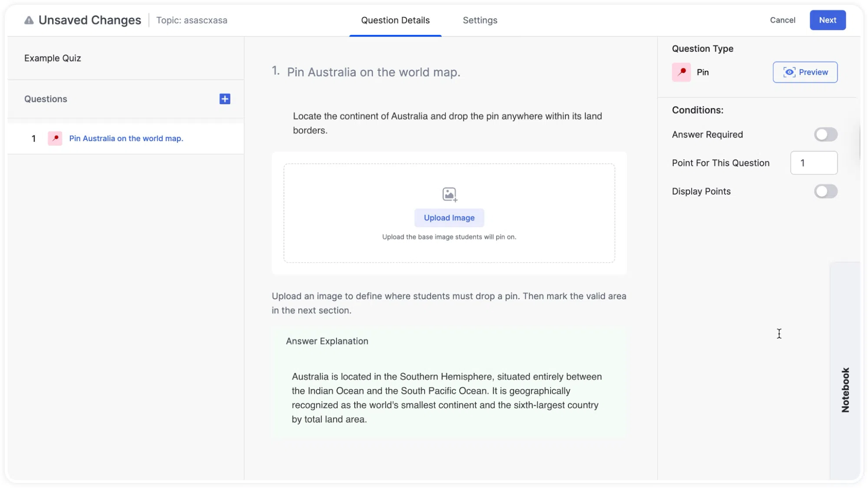Click the Upload Image button
The width and height of the screenshot is (868, 488).
(x=449, y=218)
